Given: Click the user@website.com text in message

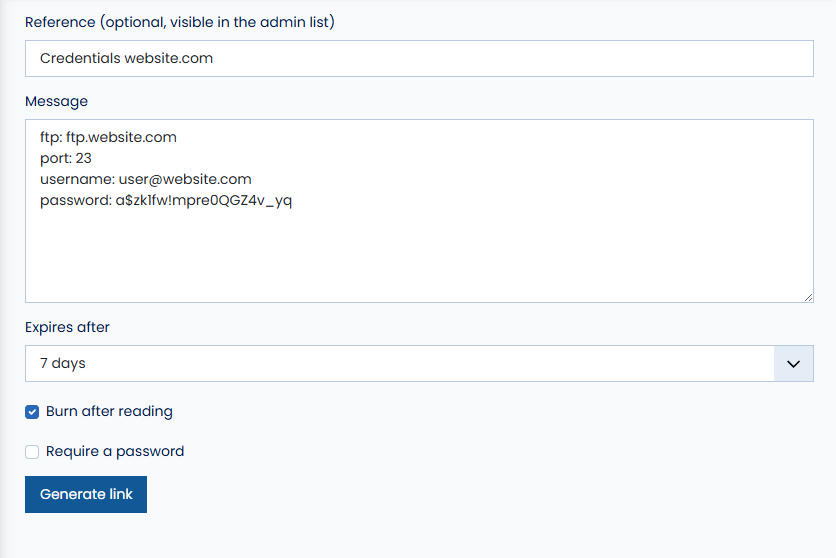Looking at the screenshot, I should click(x=185, y=179).
